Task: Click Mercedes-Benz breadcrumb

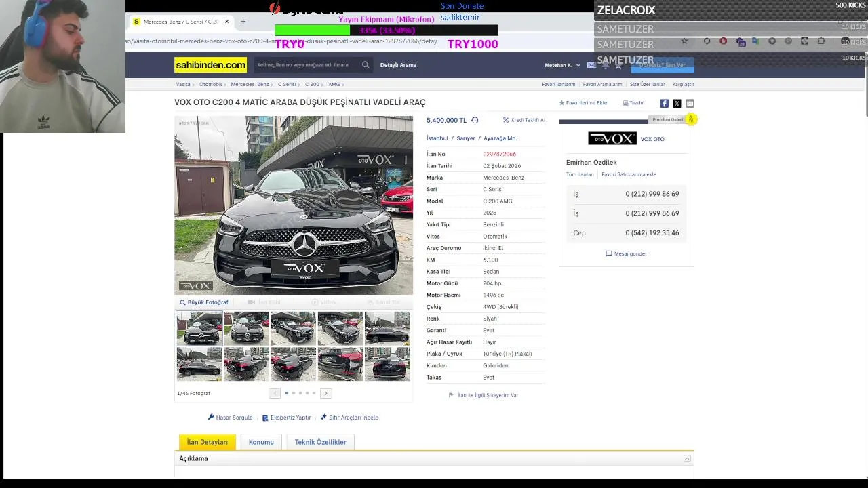Action: tap(250, 85)
